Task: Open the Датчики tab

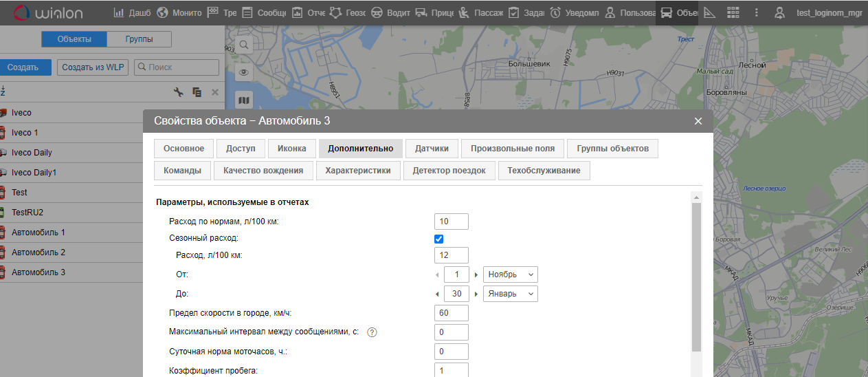Action: [432, 149]
